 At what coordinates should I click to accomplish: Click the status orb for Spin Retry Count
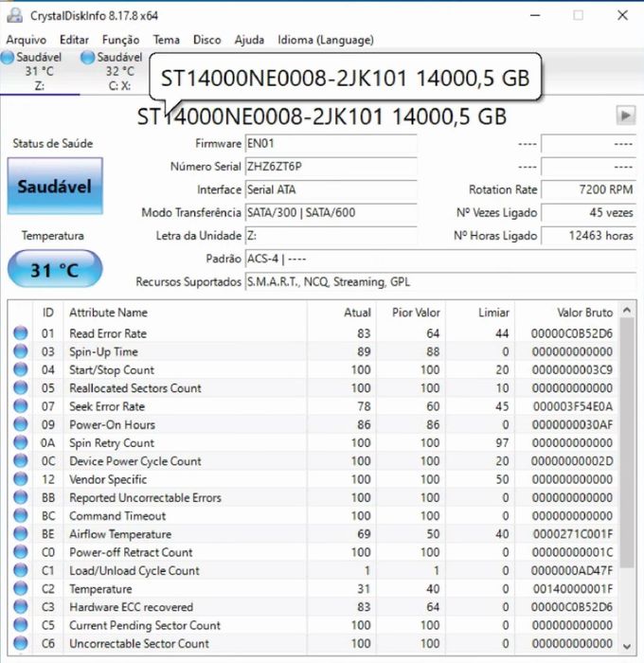click(20, 442)
